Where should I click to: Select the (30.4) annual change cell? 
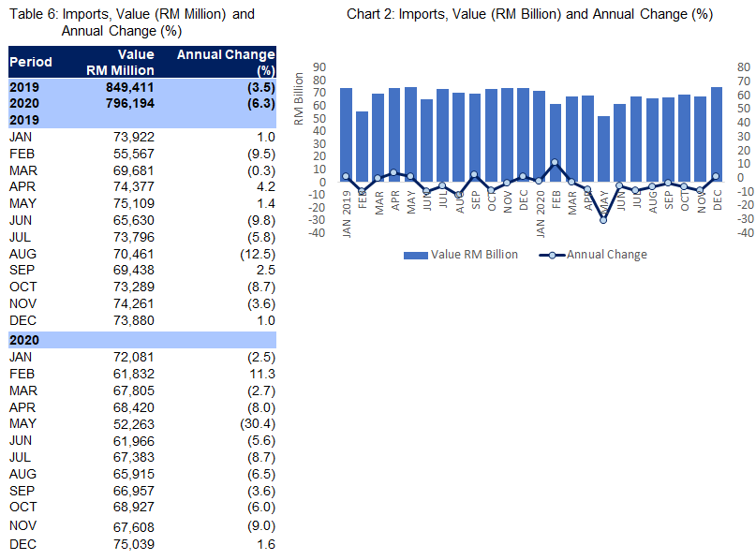coord(255,424)
